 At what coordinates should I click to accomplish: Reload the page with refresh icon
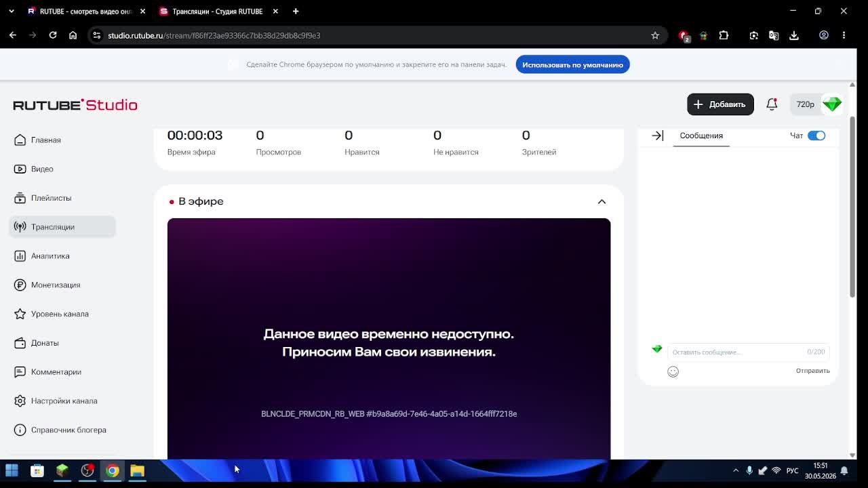[52, 35]
